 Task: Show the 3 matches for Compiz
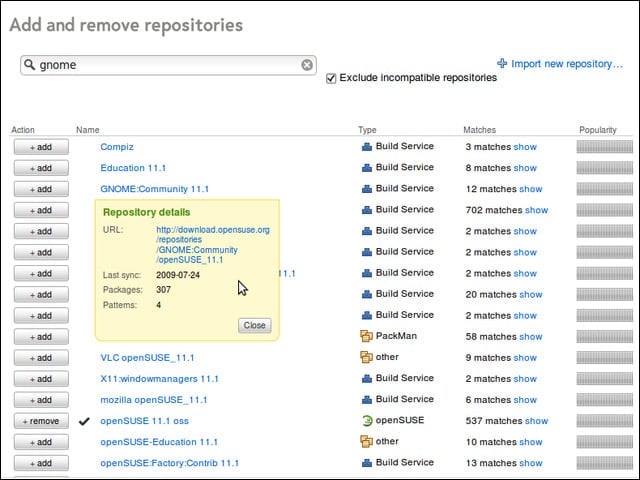click(525, 147)
